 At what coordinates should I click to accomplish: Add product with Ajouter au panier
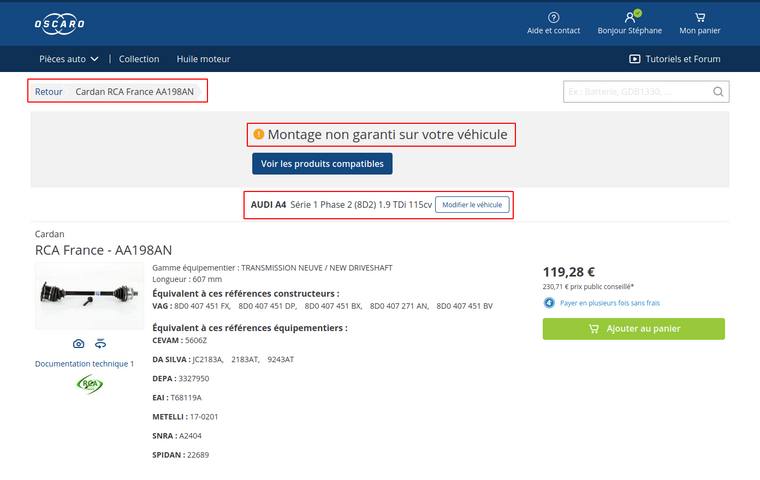[x=633, y=329]
